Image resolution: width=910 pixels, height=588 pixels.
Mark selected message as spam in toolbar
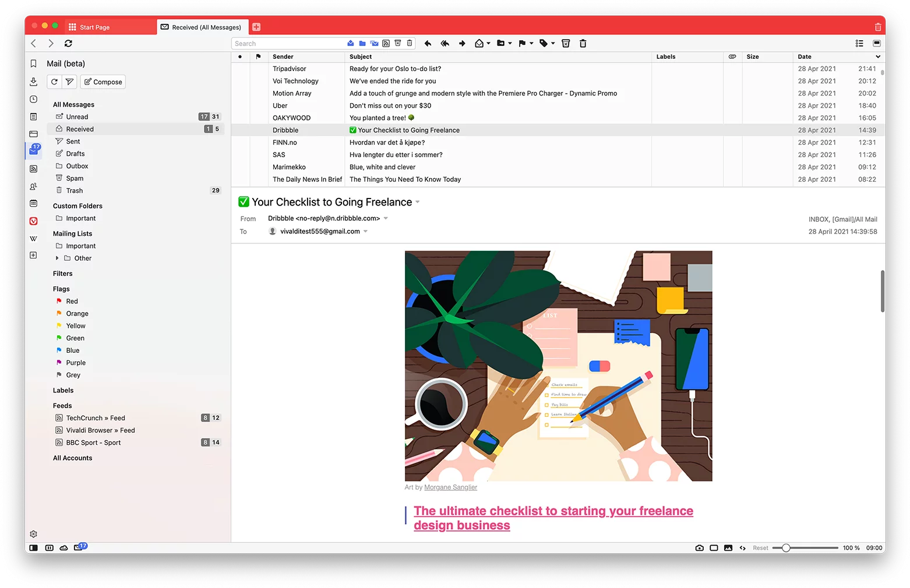(565, 44)
